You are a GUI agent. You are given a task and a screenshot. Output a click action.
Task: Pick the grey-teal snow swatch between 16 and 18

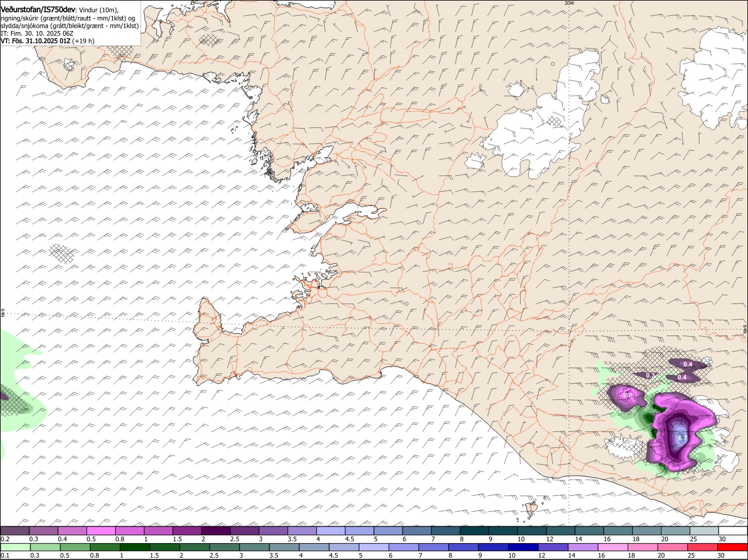pyautogui.click(x=618, y=531)
